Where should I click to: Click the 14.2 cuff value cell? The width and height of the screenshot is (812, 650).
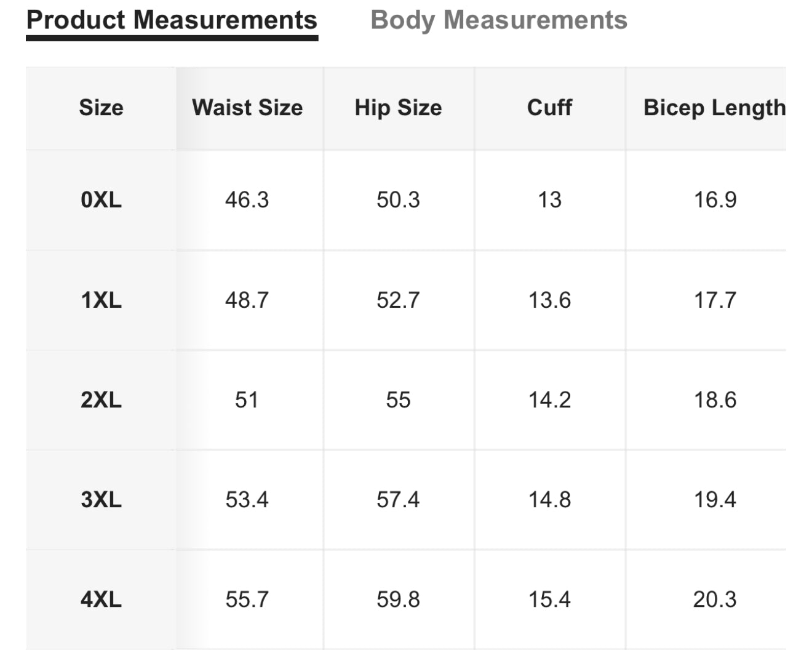[549, 400]
